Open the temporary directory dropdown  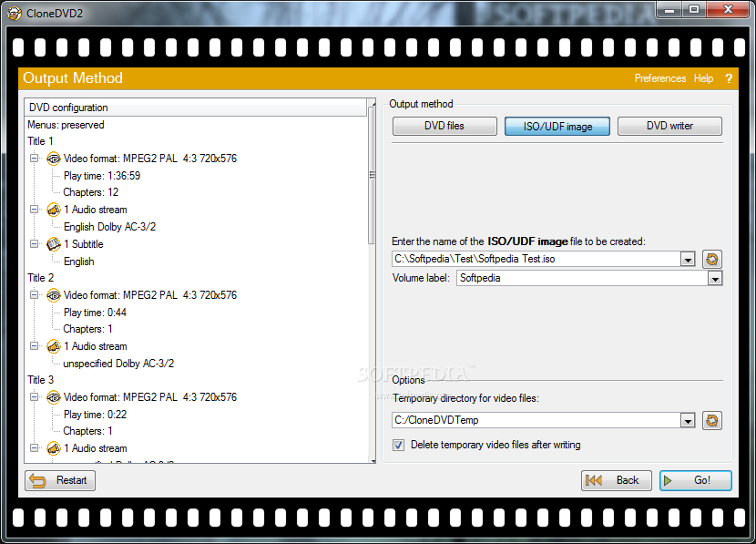click(688, 421)
